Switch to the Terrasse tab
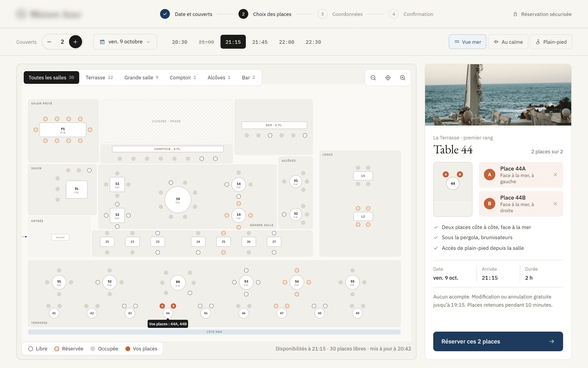588x368 pixels. coord(99,78)
